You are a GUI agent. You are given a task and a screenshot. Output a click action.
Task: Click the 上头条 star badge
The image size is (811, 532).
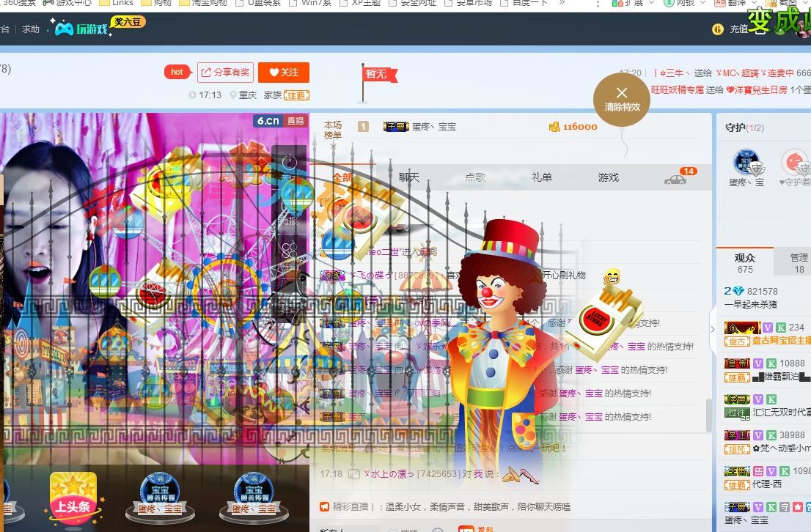pos(73,499)
